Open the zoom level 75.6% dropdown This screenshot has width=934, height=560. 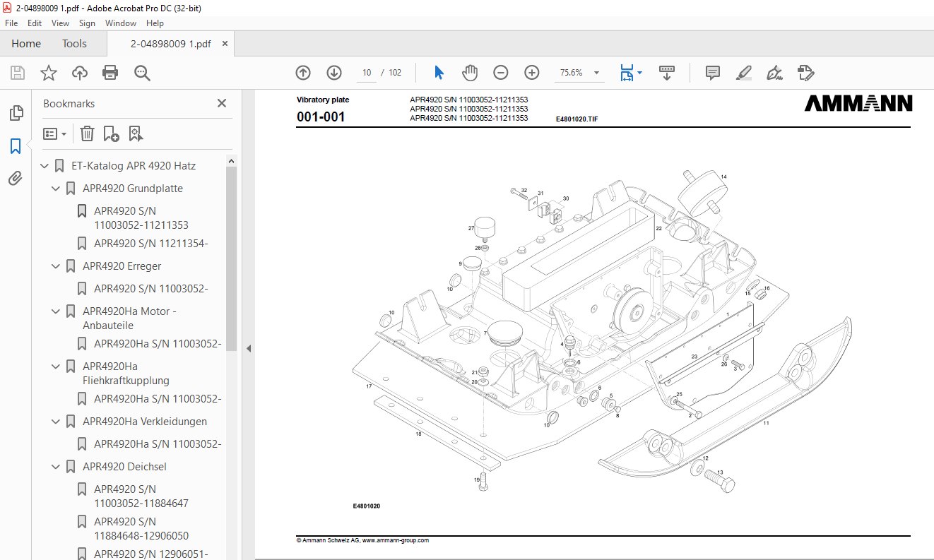pos(597,73)
